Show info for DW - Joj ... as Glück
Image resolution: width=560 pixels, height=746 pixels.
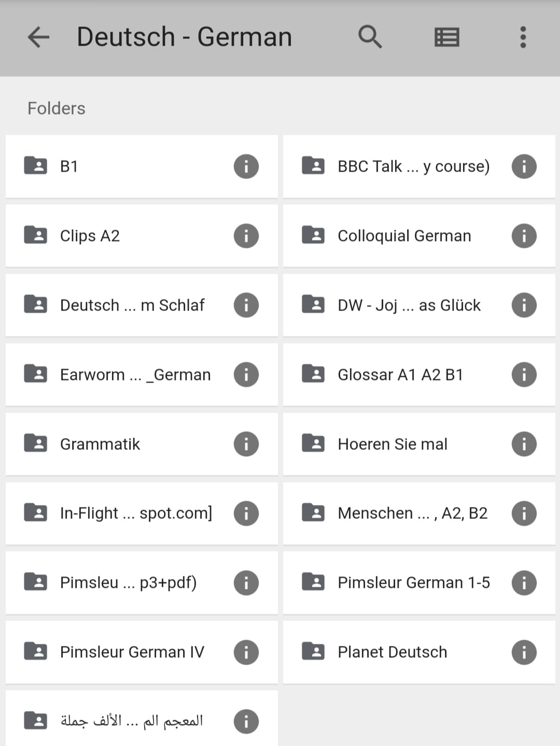[x=524, y=305]
